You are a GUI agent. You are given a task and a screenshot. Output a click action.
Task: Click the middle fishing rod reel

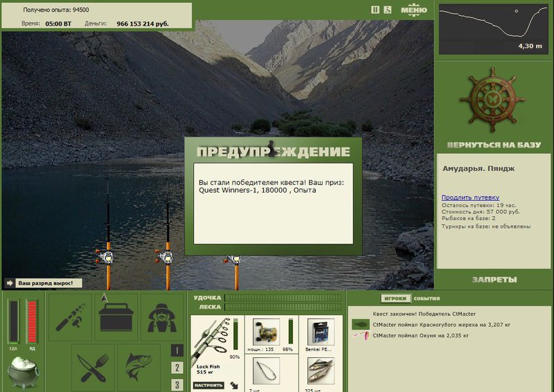click(166, 256)
